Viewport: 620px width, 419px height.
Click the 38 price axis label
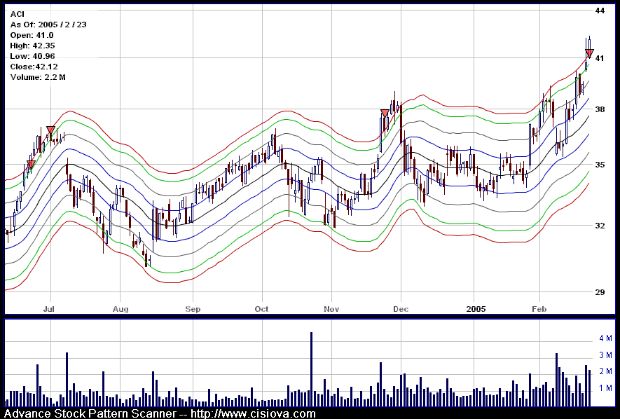600,109
